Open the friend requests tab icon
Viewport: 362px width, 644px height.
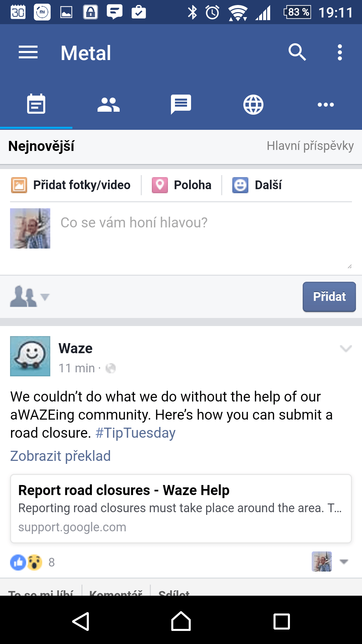pos(109,105)
